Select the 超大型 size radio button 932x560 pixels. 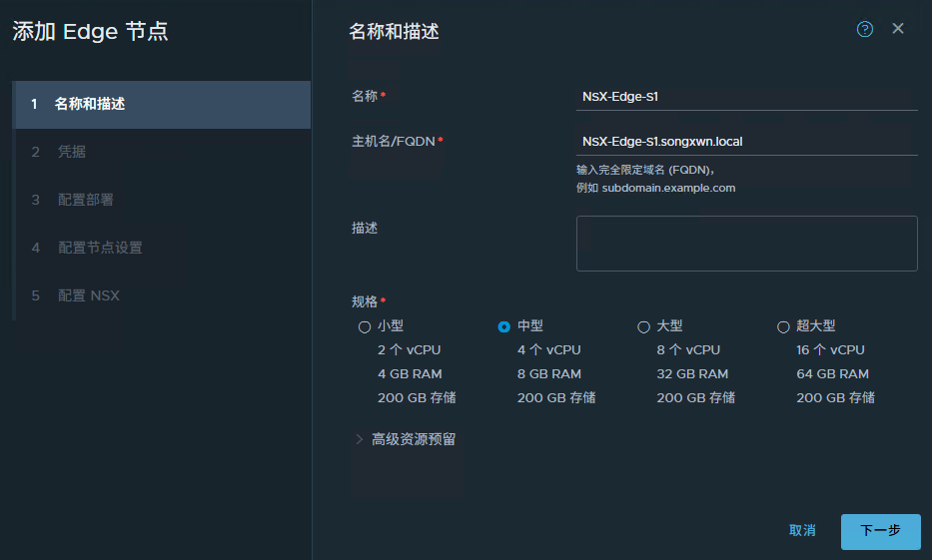click(783, 326)
